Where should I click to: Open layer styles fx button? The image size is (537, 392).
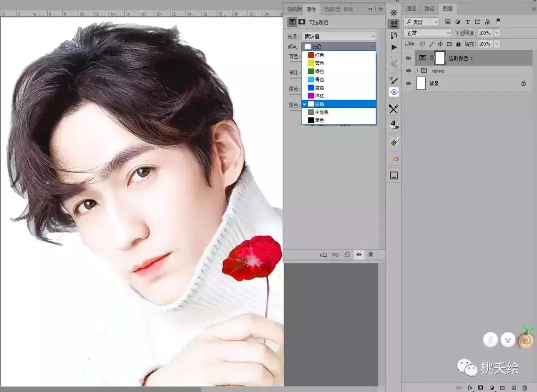[x=470, y=388]
